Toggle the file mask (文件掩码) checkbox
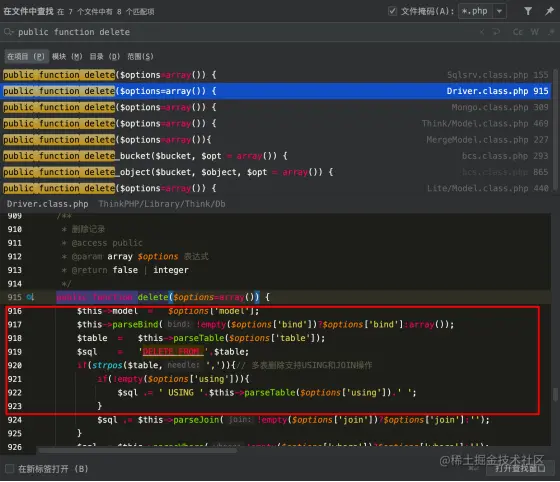Image resolution: width=560 pixels, height=482 pixels. (392, 11)
